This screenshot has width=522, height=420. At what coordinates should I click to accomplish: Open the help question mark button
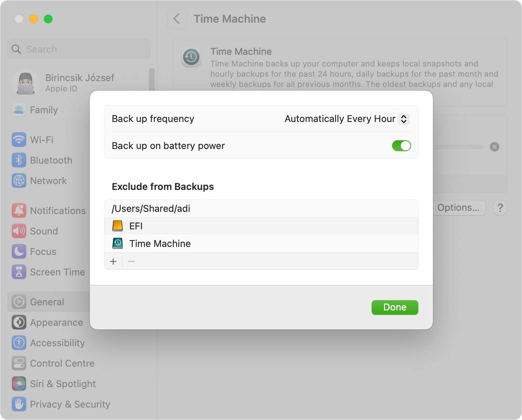tap(500, 208)
